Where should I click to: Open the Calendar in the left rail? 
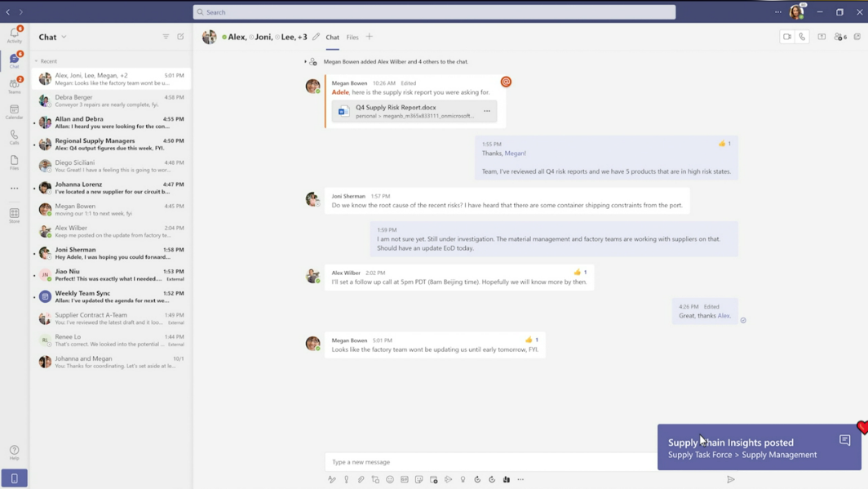coord(15,111)
